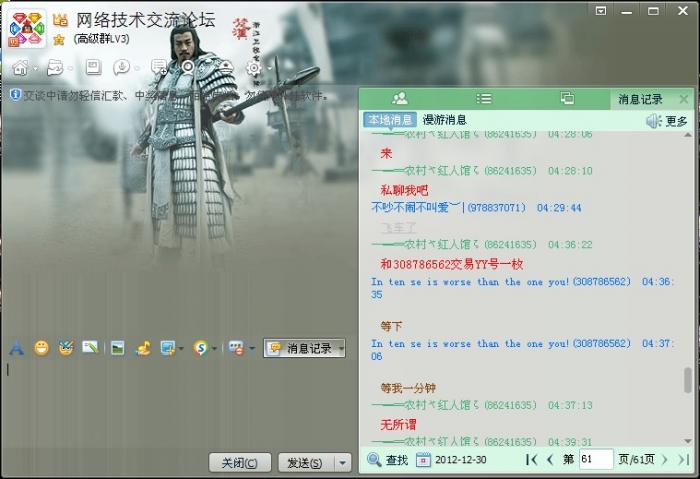Viewport: 700px width, 479px height.
Task: Click the speaker icon beside 更多
Action: (x=654, y=121)
